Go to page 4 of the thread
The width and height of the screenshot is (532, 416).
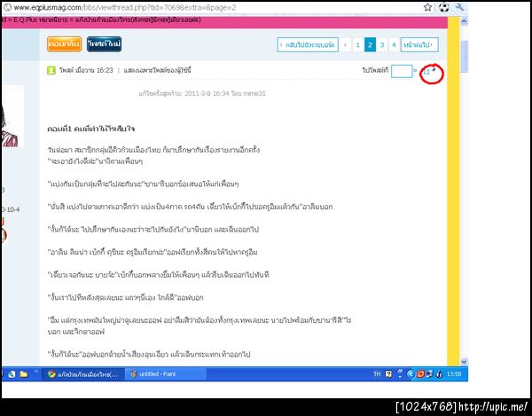(x=394, y=44)
